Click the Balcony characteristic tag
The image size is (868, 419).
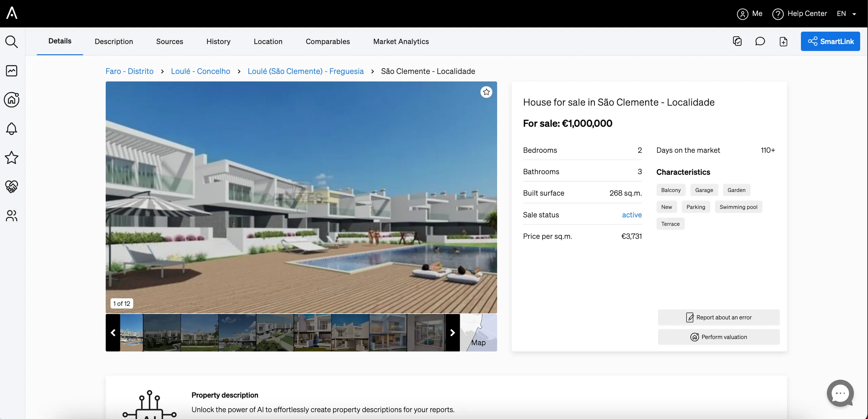tap(671, 190)
